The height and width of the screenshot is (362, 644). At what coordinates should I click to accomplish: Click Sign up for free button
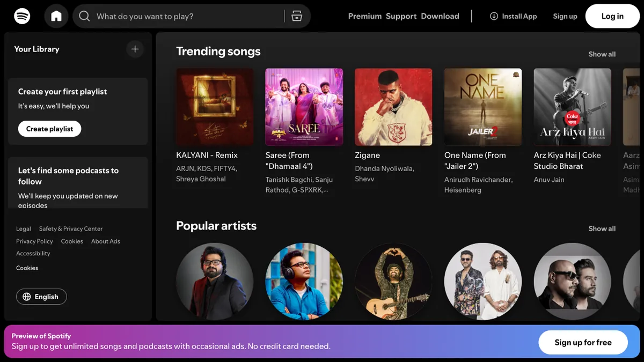pyautogui.click(x=583, y=342)
